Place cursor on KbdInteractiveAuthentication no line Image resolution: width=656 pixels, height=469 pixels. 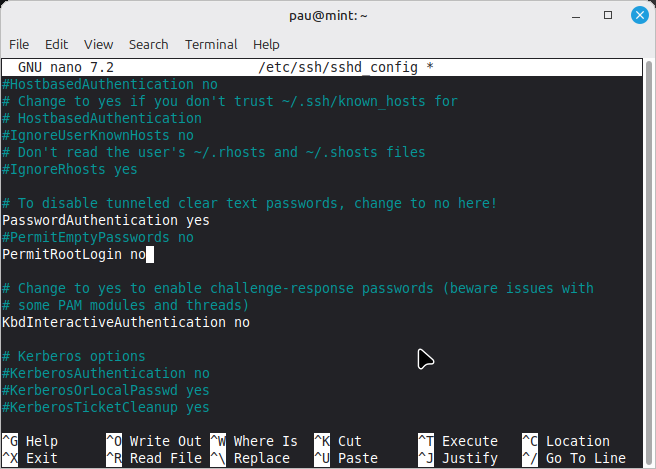pyautogui.click(x=126, y=322)
